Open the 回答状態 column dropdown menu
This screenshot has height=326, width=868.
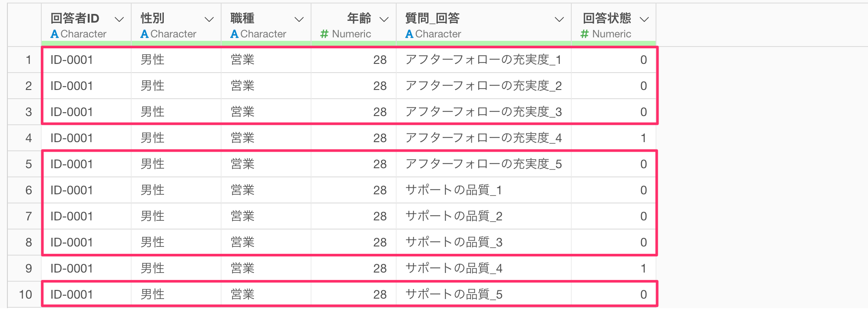click(x=644, y=19)
